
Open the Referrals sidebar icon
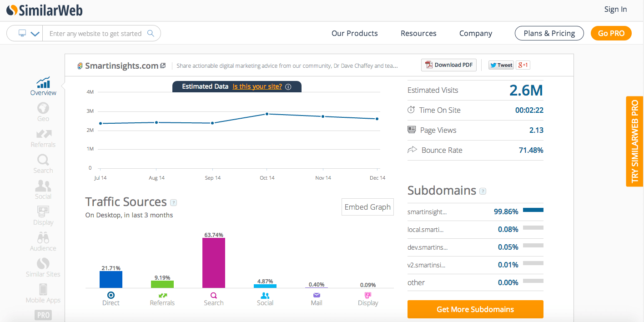coord(43,137)
